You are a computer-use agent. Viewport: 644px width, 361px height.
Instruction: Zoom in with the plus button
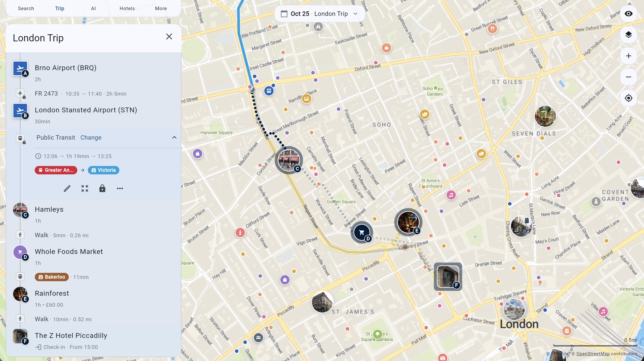point(628,56)
